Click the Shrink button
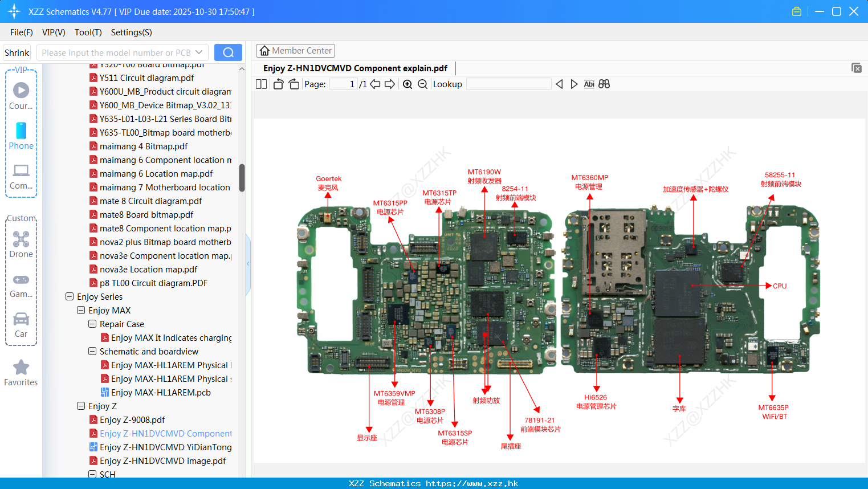 17,52
